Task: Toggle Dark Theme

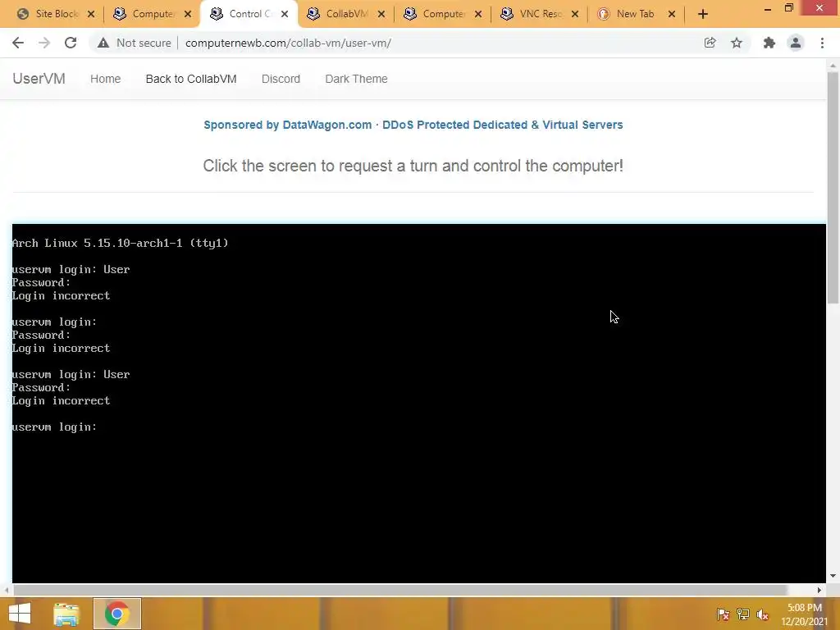Action: tap(356, 79)
